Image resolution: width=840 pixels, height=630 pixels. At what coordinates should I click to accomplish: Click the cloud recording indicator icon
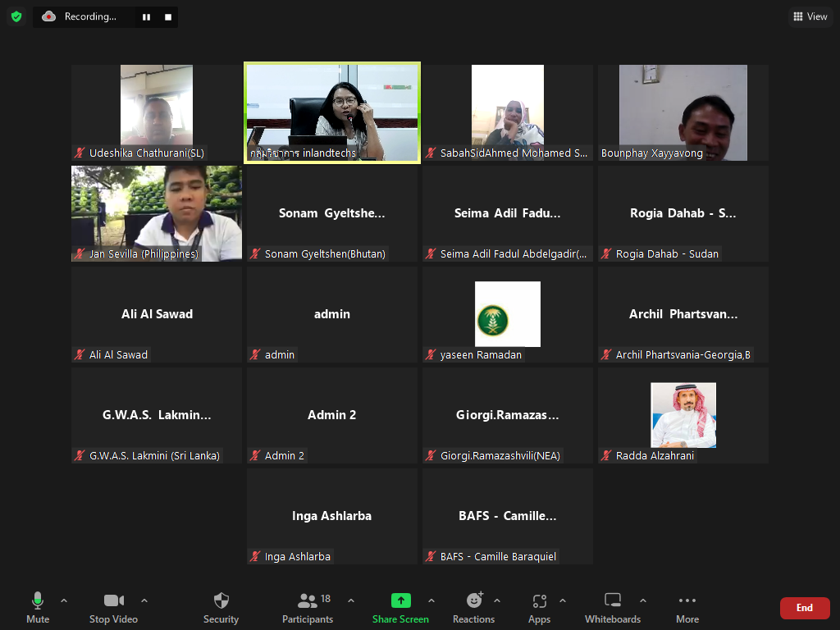(x=48, y=16)
